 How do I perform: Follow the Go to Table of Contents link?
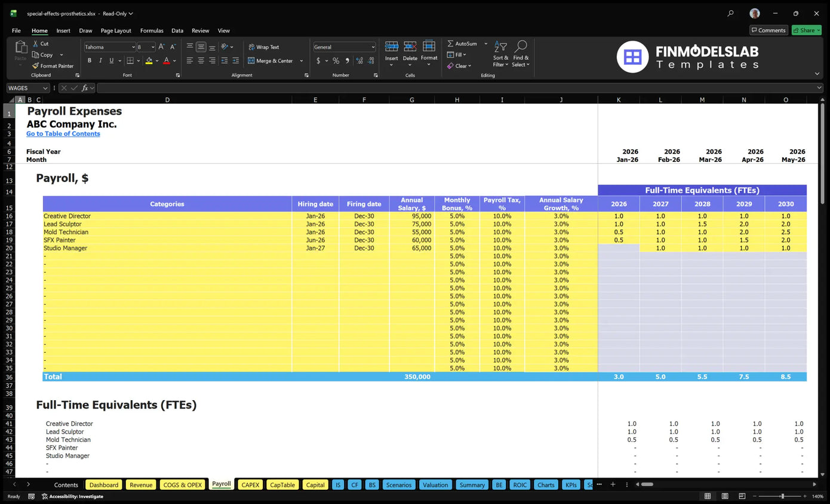point(63,134)
